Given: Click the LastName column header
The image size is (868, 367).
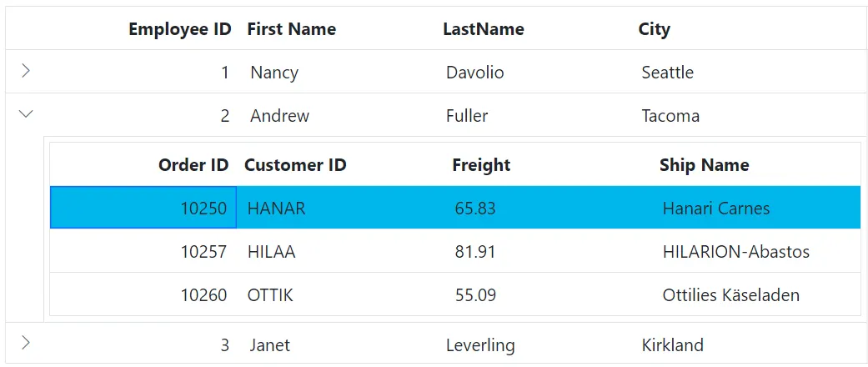Looking at the screenshot, I should pos(483,29).
